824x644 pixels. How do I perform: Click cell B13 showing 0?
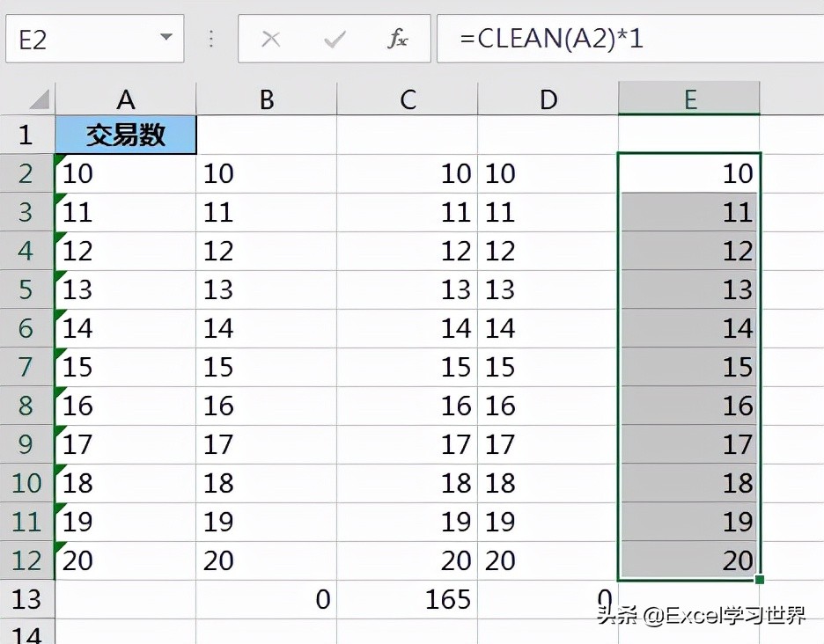267,599
